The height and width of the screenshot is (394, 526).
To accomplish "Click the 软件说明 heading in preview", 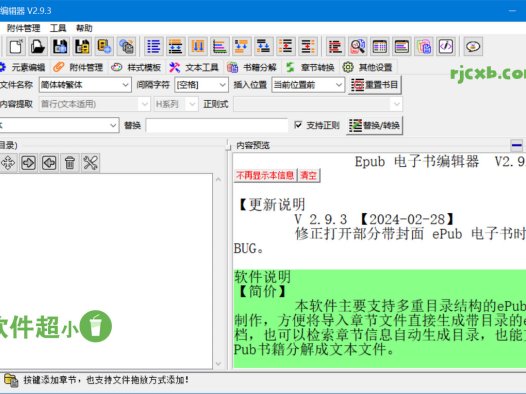I will click(x=262, y=277).
